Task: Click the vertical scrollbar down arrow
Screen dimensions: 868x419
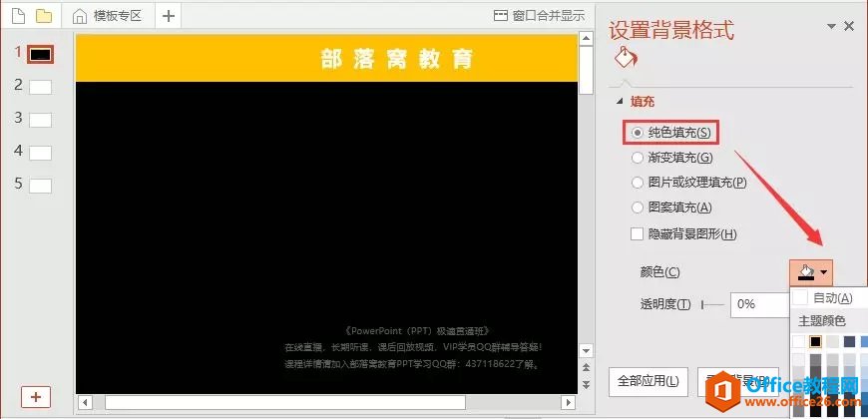Action: (586, 350)
